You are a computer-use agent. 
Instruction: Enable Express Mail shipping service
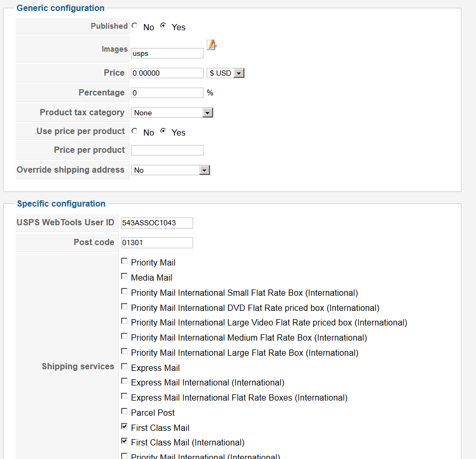pyautogui.click(x=124, y=367)
